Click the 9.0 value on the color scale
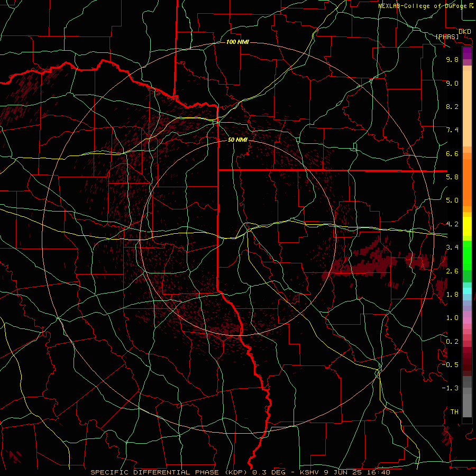 click(452, 83)
